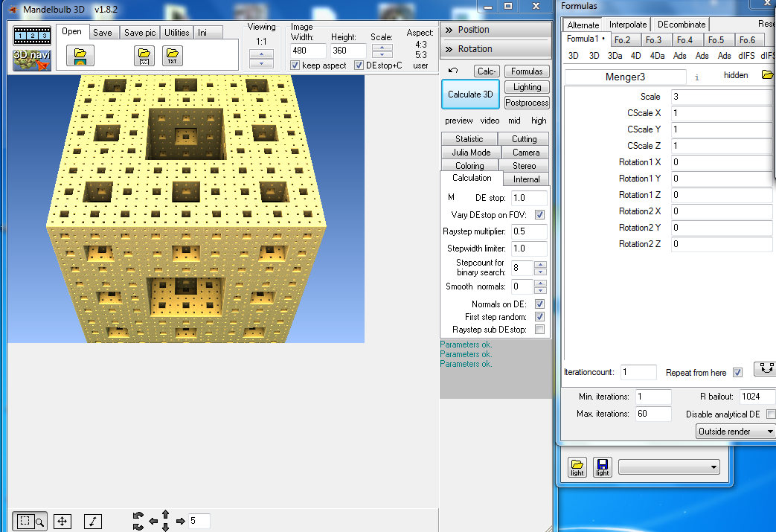Image resolution: width=776 pixels, height=532 pixels.
Task: Load parameters from picture folder icon
Action: click(x=144, y=56)
